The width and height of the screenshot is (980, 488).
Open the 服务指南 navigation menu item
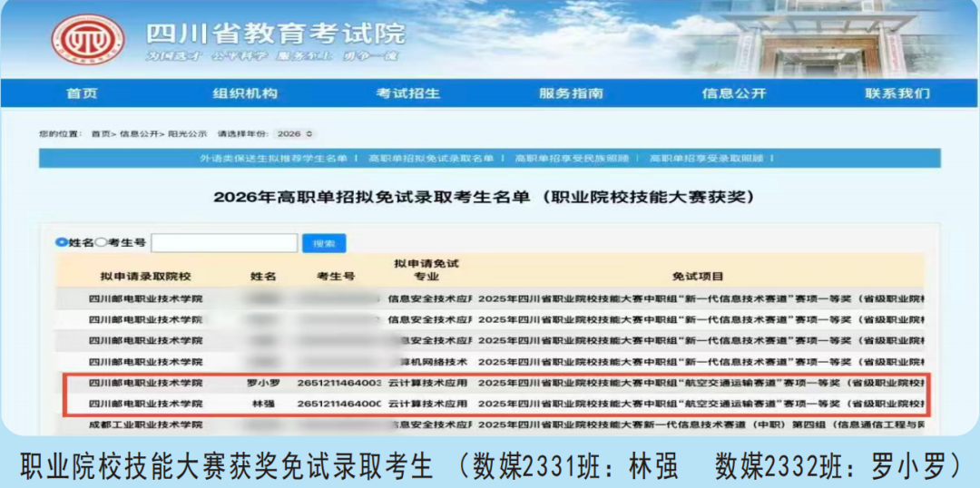[x=572, y=93]
